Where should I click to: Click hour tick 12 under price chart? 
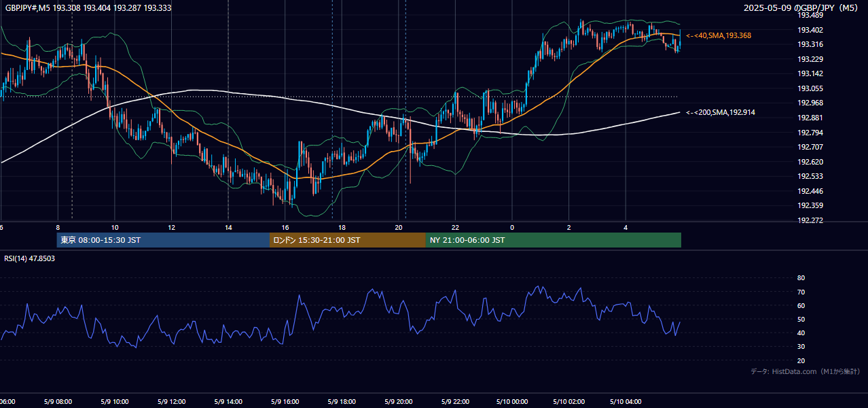click(171, 228)
